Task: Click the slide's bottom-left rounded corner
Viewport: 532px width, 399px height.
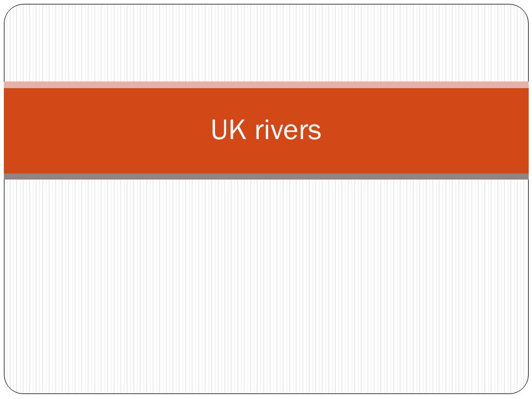Action: pos(9,388)
